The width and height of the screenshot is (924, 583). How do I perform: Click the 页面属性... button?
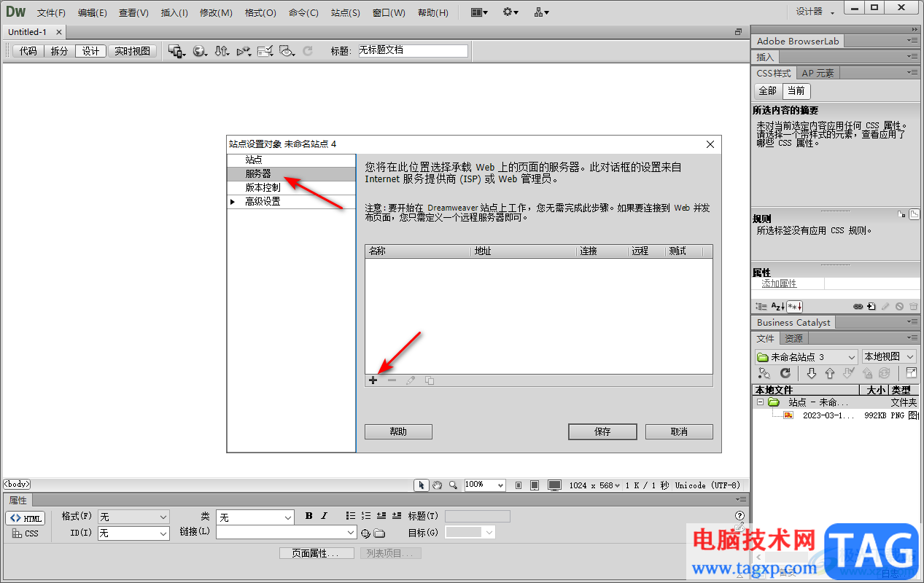tap(317, 553)
